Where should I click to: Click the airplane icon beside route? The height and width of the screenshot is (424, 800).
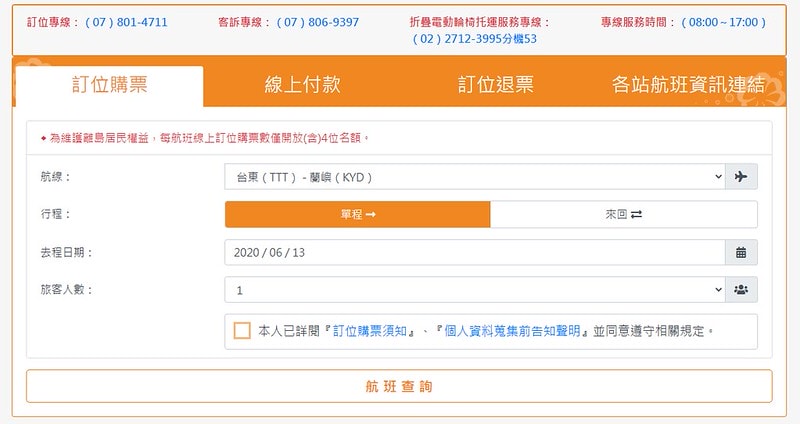741,177
